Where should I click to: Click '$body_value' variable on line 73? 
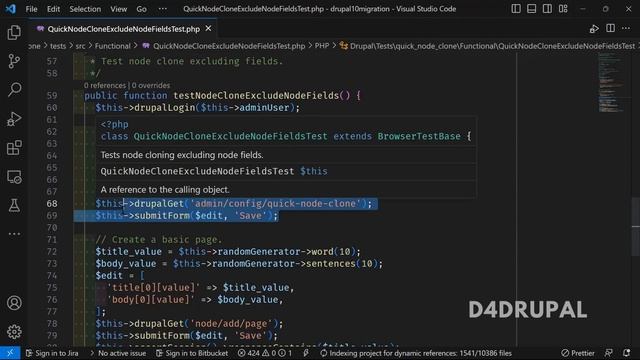[x=126, y=264]
